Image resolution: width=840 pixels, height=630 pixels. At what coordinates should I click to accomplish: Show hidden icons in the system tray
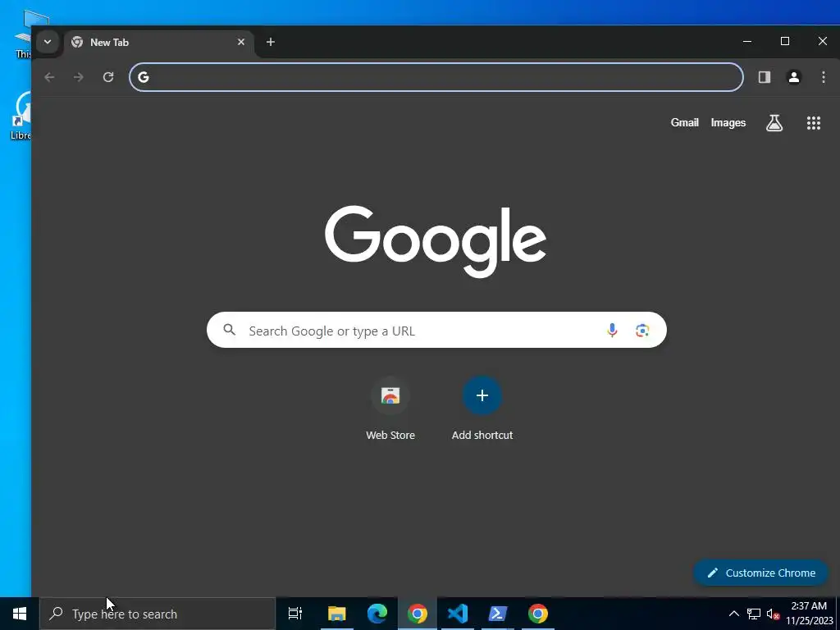tap(734, 614)
